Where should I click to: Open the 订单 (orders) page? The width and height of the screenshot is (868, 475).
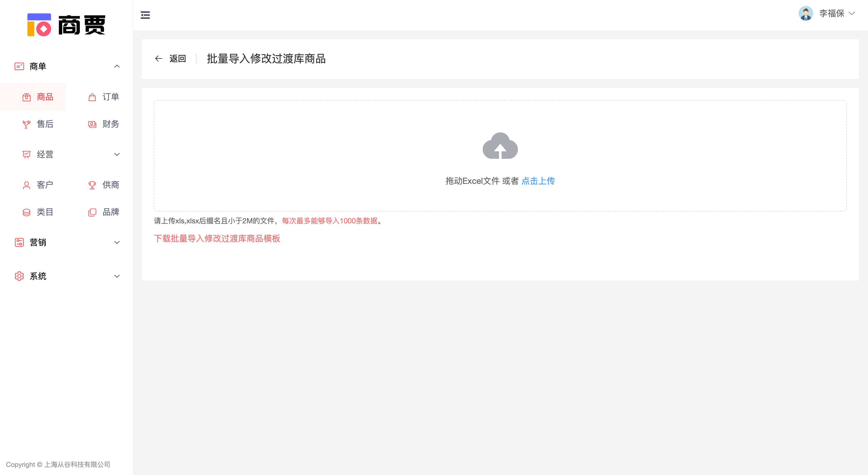104,97
